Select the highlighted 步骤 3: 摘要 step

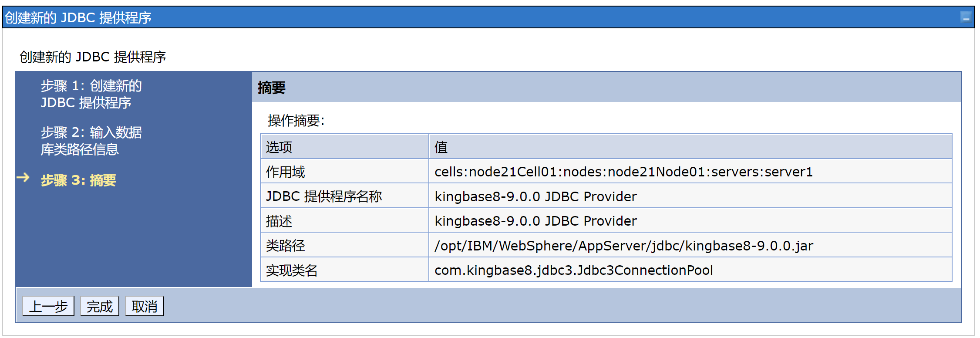pos(78,180)
